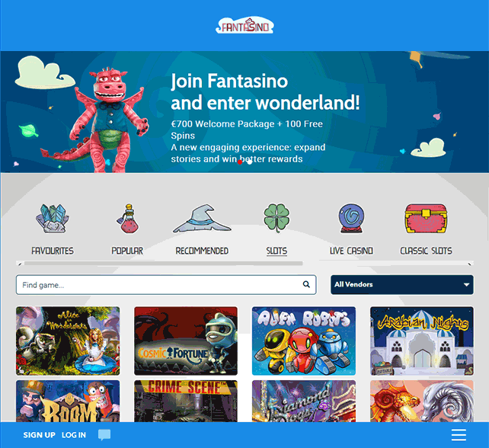Image resolution: width=489 pixels, height=448 pixels.
Task: Switch to the first banner slide dot
Action: point(240,162)
